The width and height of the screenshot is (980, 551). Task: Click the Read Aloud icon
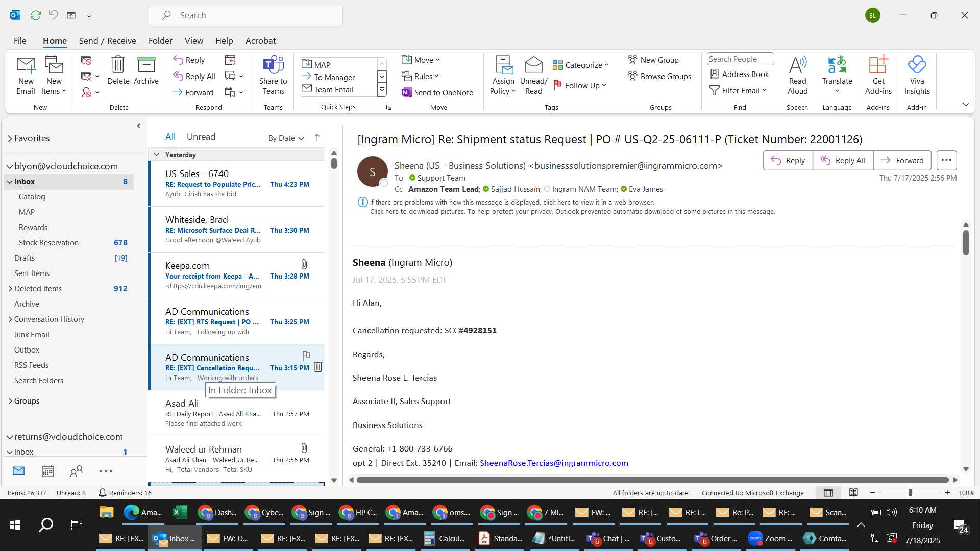pyautogui.click(x=797, y=76)
